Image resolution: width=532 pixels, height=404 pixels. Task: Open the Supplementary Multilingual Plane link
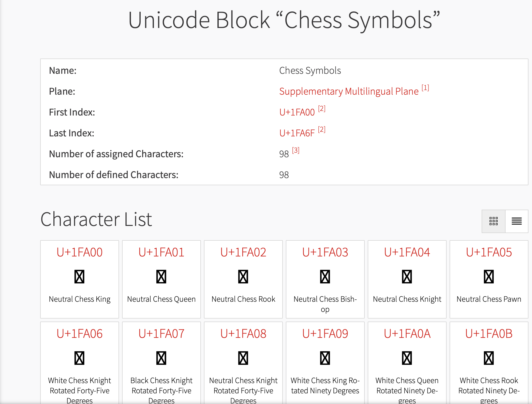coord(349,91)
